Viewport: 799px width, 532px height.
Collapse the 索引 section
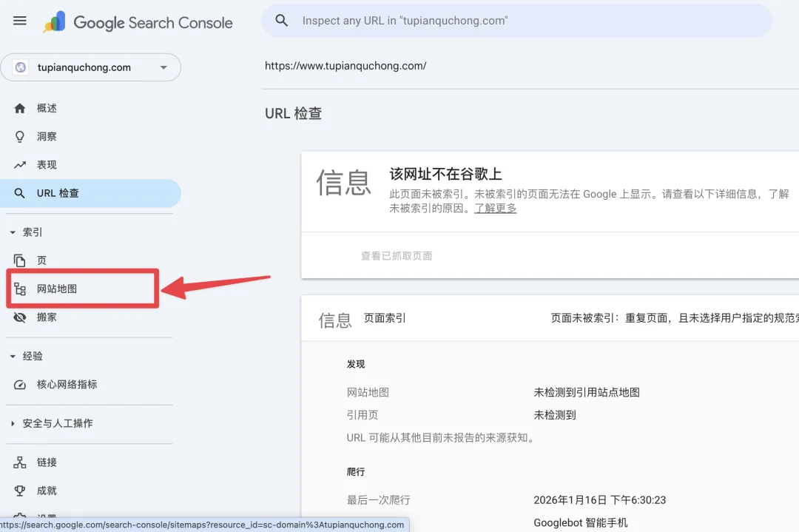pyautogui.click(x=13, y=232)
